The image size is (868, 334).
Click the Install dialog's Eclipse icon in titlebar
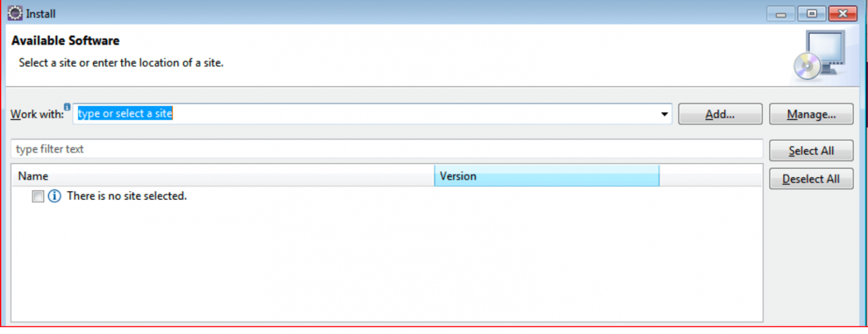(x=14, y=12)
